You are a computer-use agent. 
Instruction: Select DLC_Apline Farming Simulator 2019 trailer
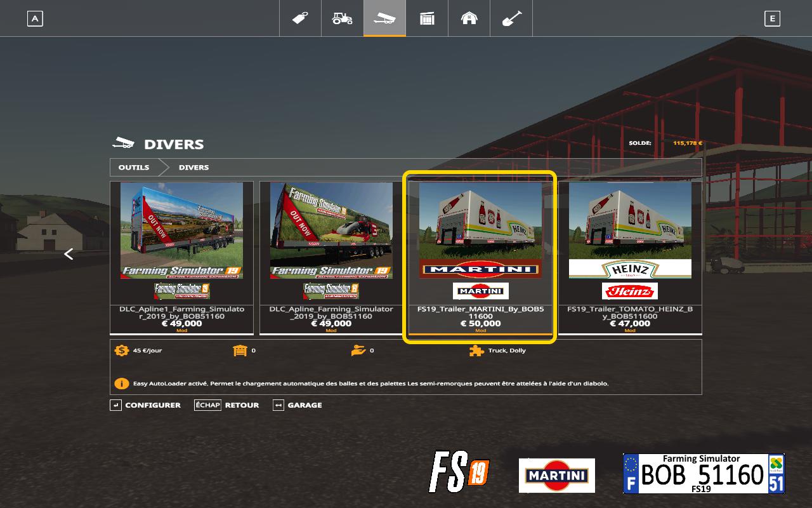331,257
